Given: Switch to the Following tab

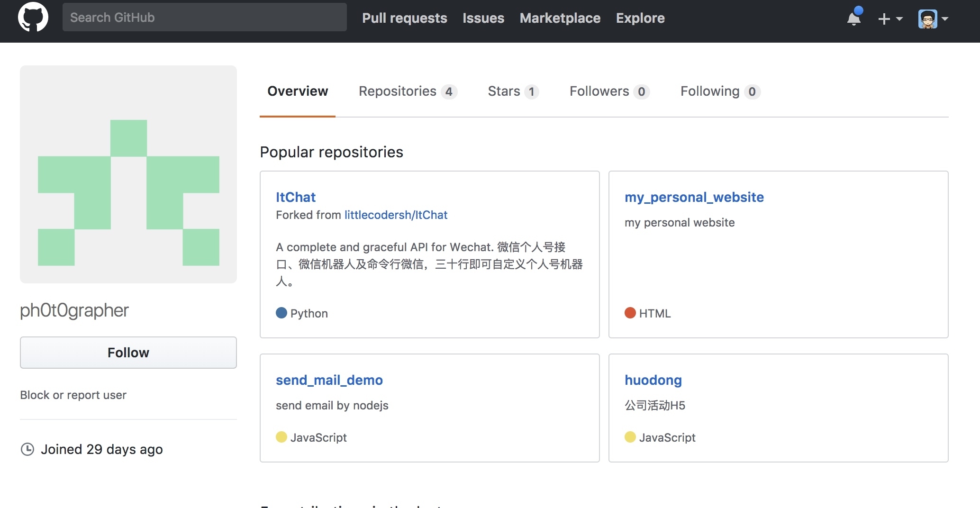Looking at the screenshot, I should (720, 91).
